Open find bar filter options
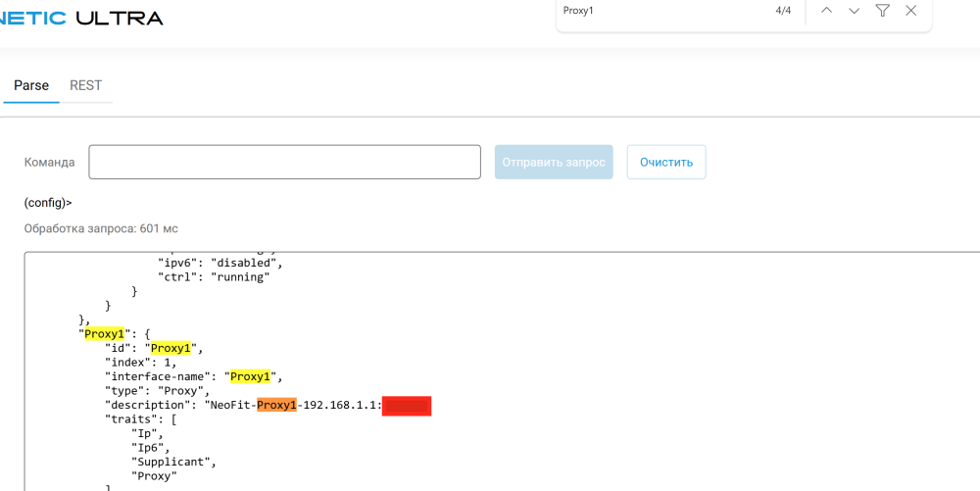The width and height of the screenshot is (980, 491). [x=882, y=11]
